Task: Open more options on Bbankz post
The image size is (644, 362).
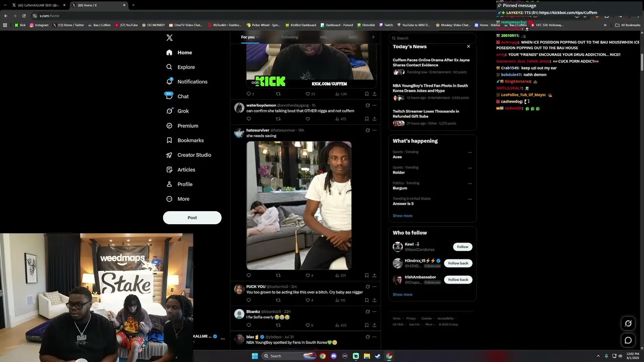Action: (x=374, y=312)
